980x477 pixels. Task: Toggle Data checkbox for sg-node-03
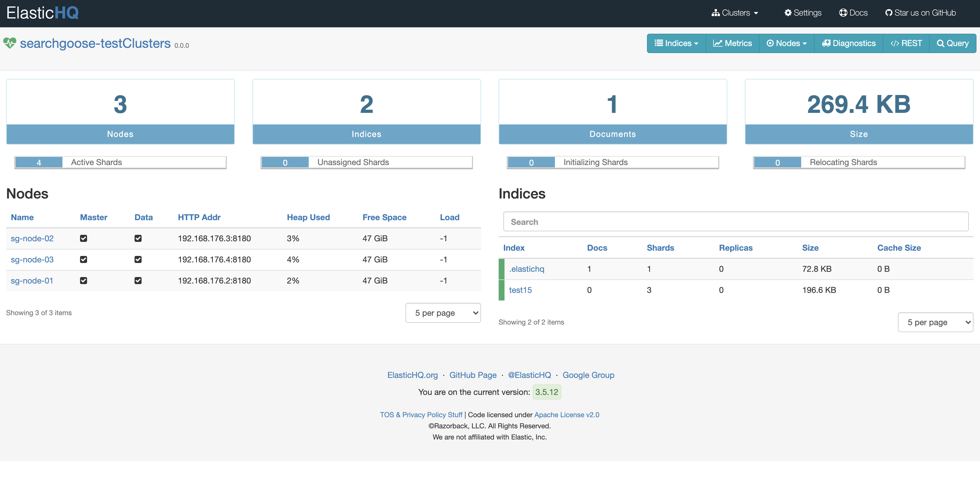click(x=138, y=259)
